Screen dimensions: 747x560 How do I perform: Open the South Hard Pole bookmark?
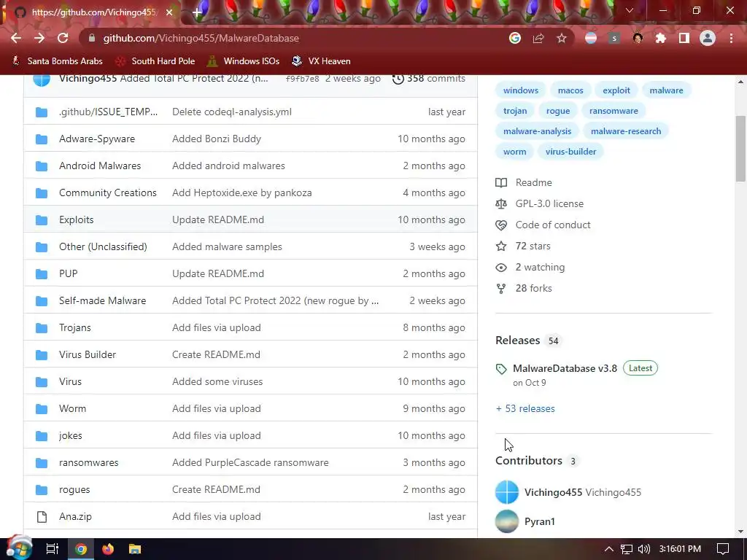pyautogui.click(x=156, y=61)
